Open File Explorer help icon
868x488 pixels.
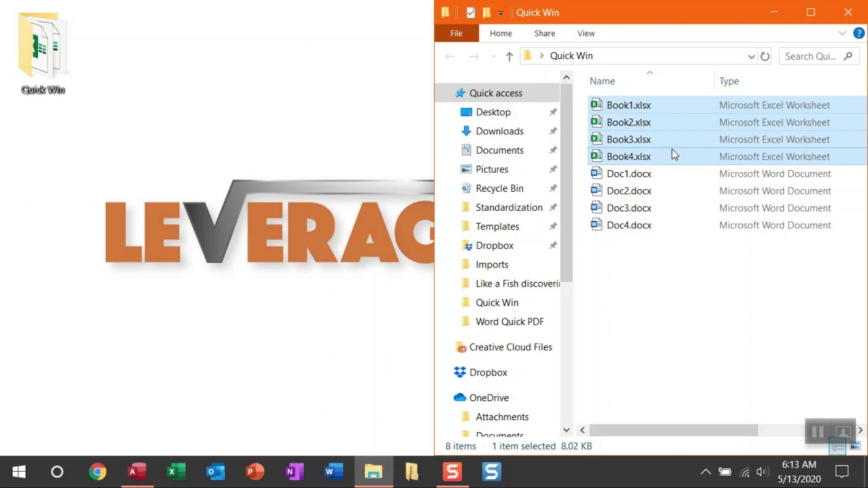859,33
